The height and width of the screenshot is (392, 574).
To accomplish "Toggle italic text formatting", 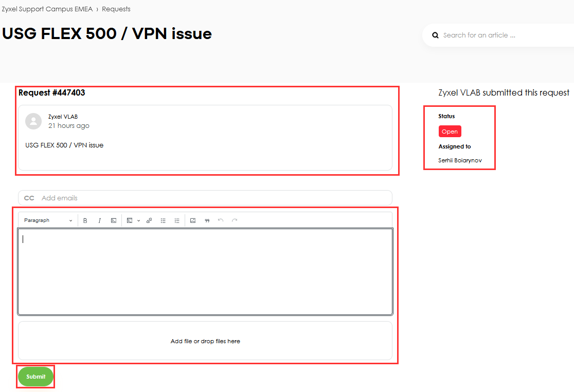I will point(100,220).
